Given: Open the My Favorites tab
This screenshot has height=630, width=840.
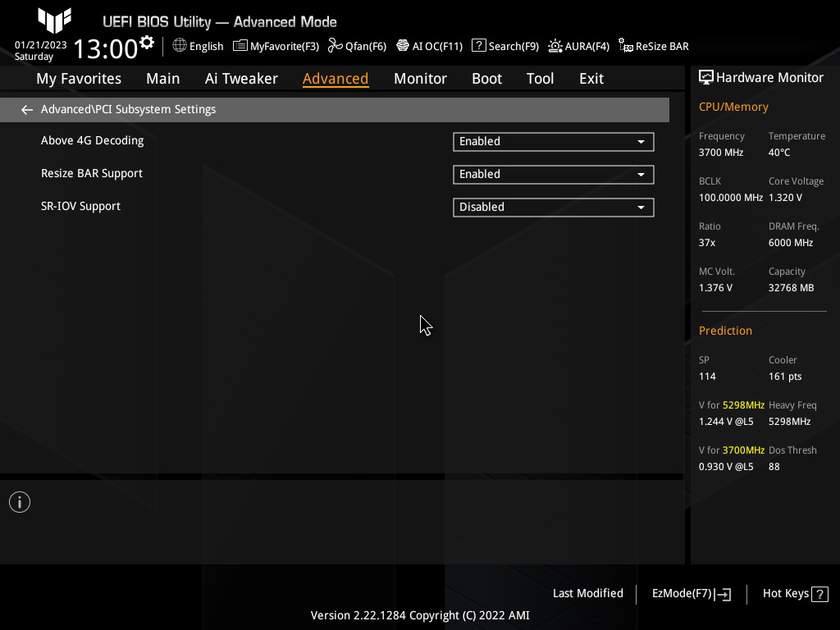Looking at the screenshot, I should (x=79, y=79).
